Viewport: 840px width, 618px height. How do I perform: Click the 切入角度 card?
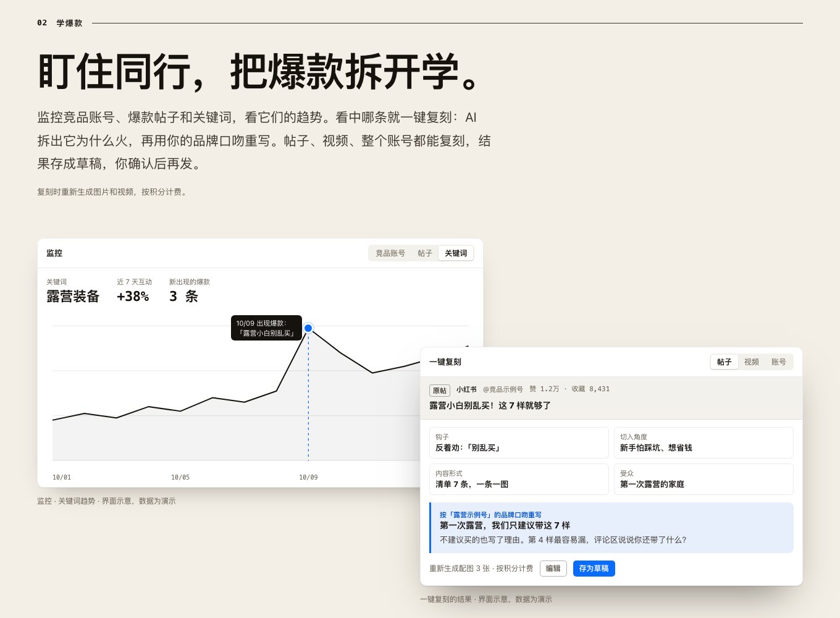tap(703, 442)
